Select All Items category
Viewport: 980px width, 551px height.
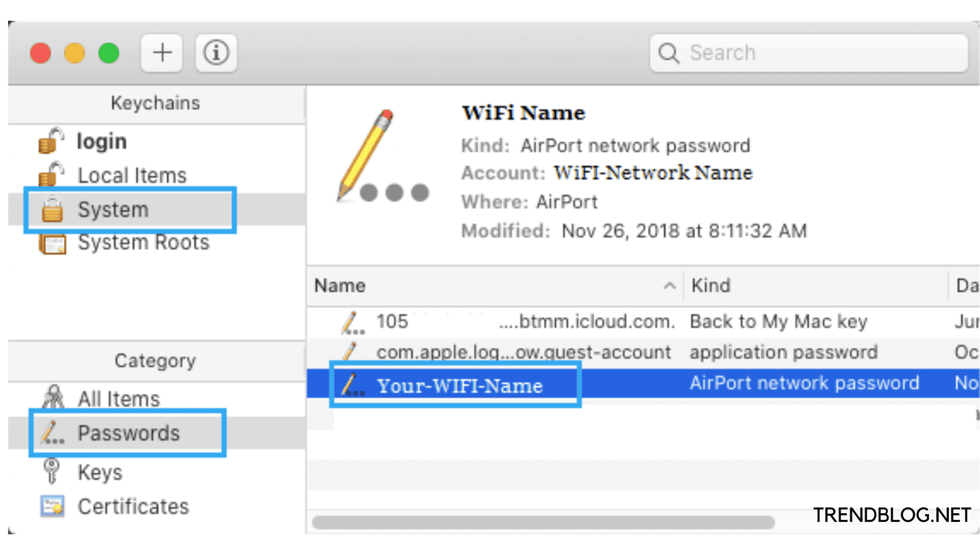click(x=118, y=399)
